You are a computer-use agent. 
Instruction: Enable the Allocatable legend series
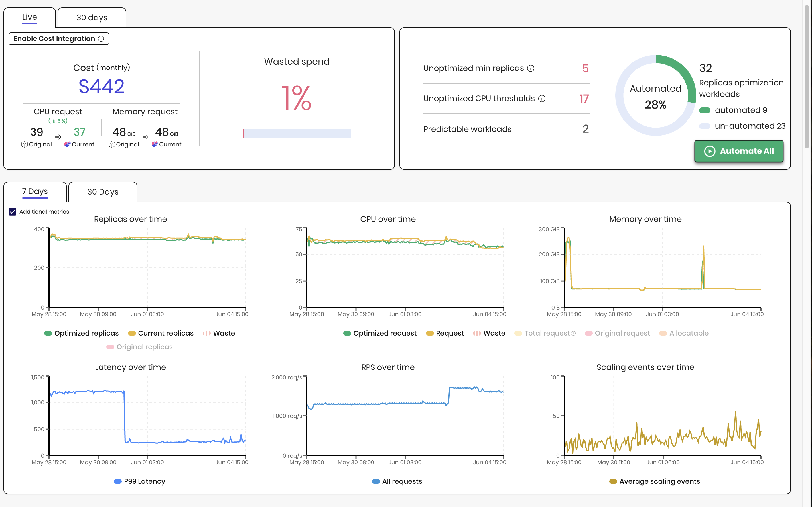(x=684, y=333)
